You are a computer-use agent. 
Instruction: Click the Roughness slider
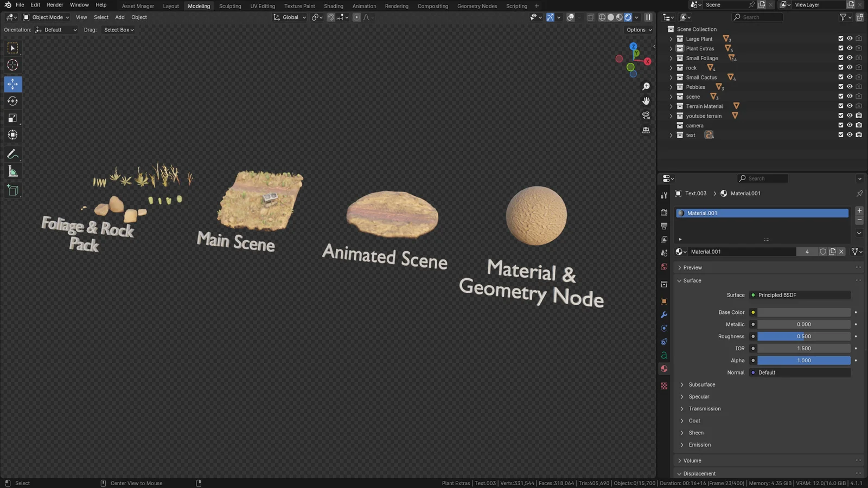803,337
